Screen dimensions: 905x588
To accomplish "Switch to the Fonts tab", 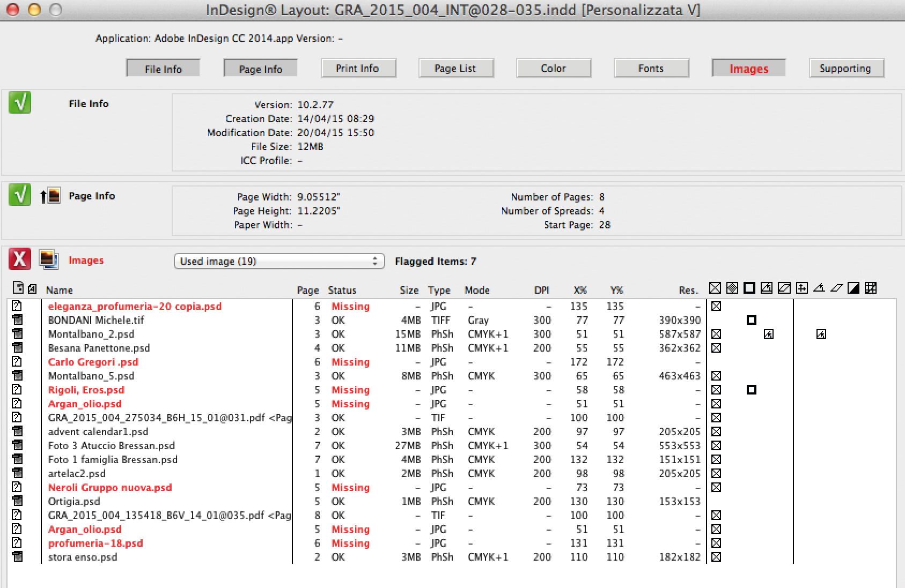I will click(651, 69).
